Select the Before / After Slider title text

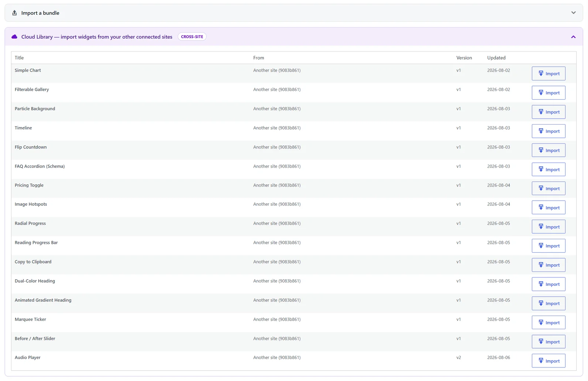click(x=35, y=338)
